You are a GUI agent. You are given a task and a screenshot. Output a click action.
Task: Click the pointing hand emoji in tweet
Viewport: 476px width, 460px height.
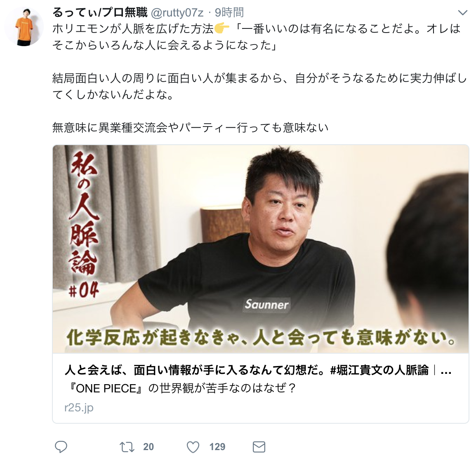point(222,29)
